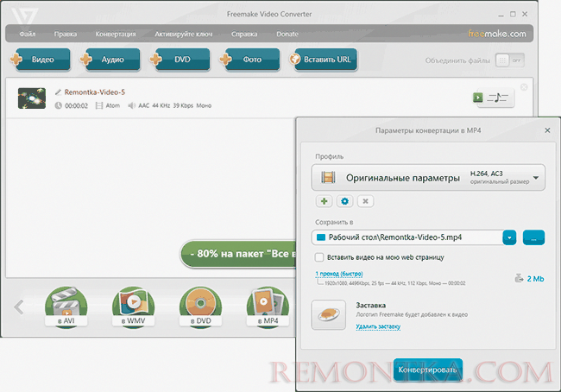The height and width of the screenshot is (392, 561).
Task: Enable Вставить видео на мою web страницу
Action: [318, 257]
